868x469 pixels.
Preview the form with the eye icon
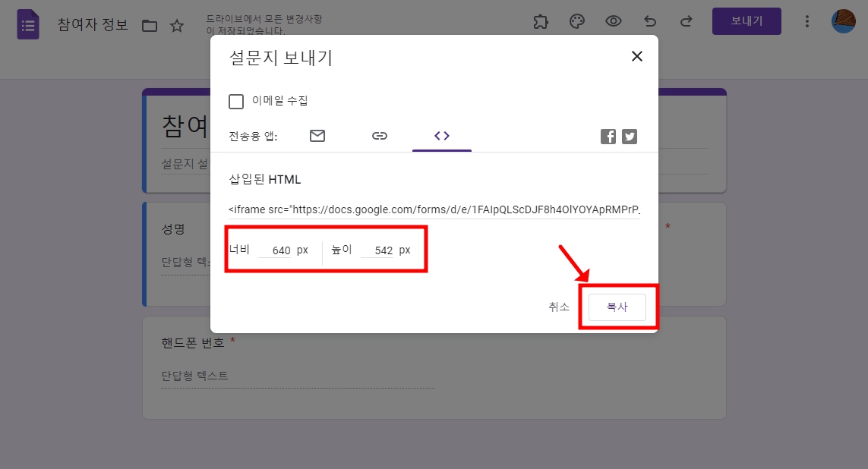[x=613, y=21]
